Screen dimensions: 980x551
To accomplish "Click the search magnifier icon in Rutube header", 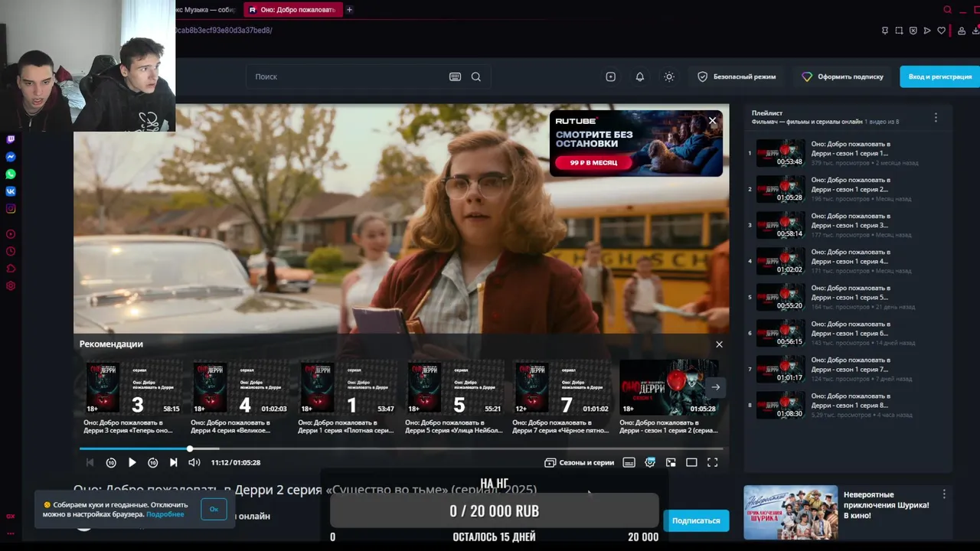I will pyautogui.click(x=476, y=77).
